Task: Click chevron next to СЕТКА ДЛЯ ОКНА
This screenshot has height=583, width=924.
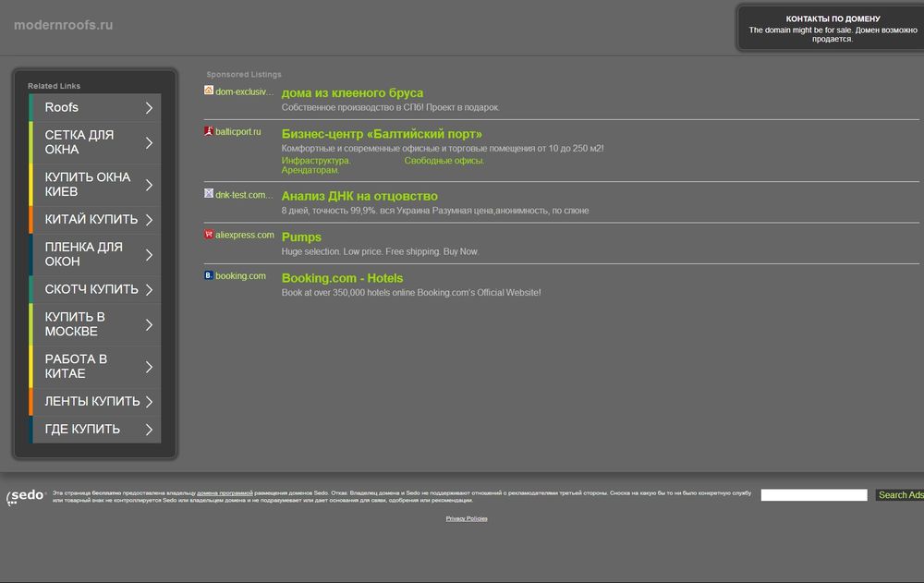Action: pyautogui.click(x=149, y=142)
